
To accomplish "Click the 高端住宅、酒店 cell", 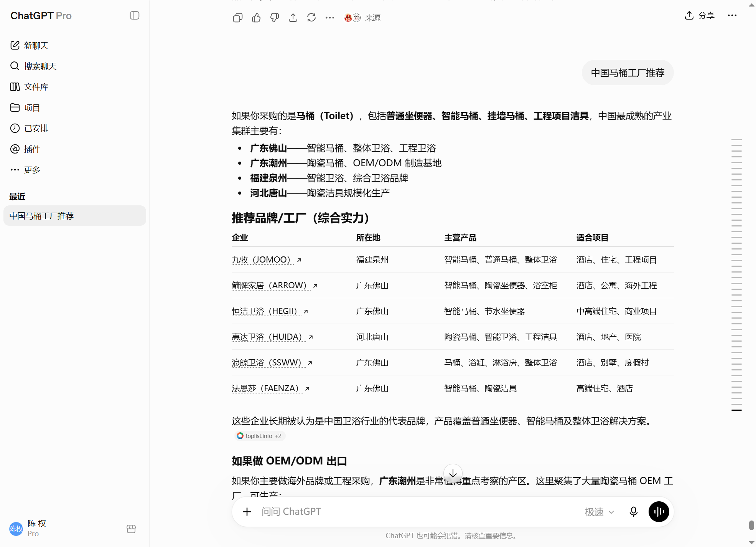I will click(x=604, y=388).
